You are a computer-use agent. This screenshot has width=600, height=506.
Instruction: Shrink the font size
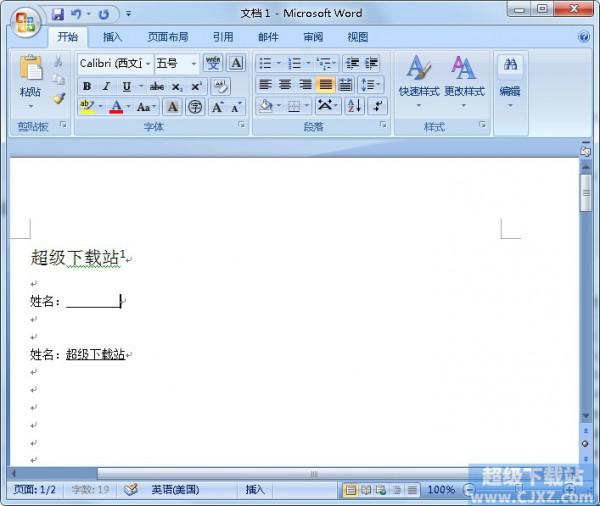point(236,108)
